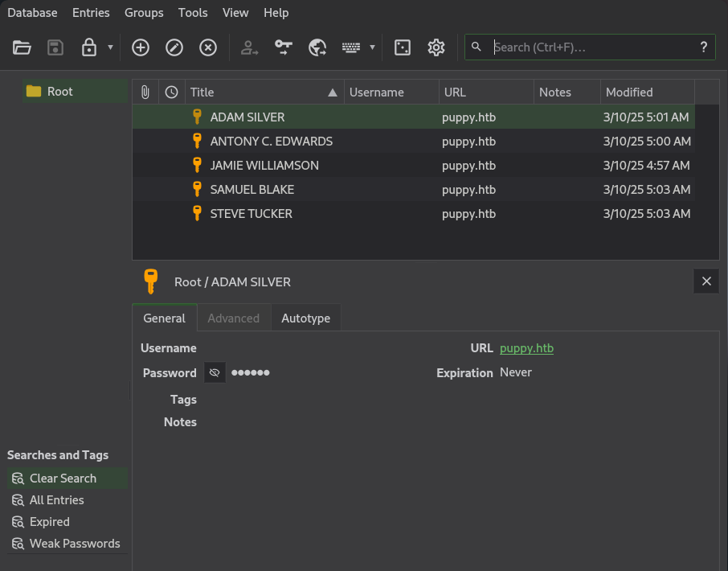The width and height of the screenshot is (728, 571).
Task: Click the Edit Entry pencil icon
Action: click(174, 47)
